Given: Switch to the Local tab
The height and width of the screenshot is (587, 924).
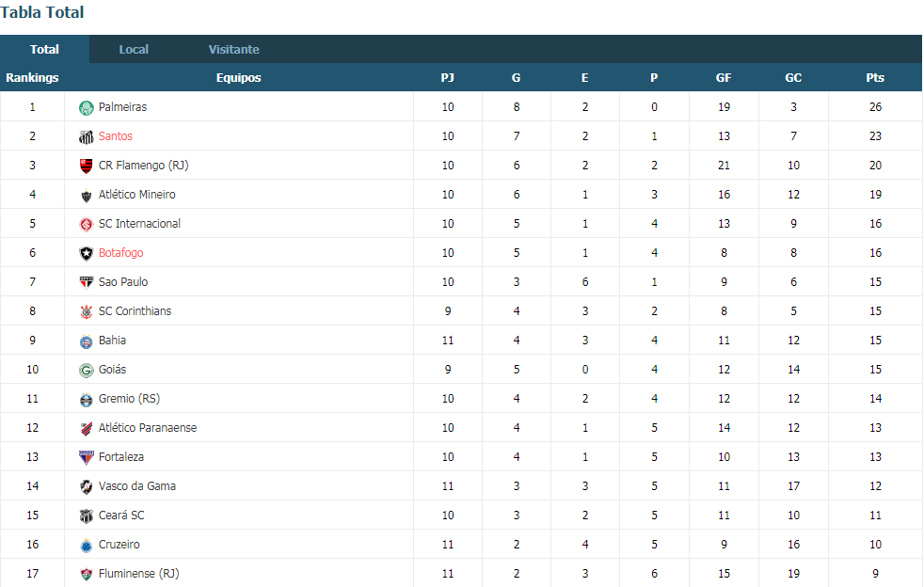Looking at the screenshot, I should point(134,50).
